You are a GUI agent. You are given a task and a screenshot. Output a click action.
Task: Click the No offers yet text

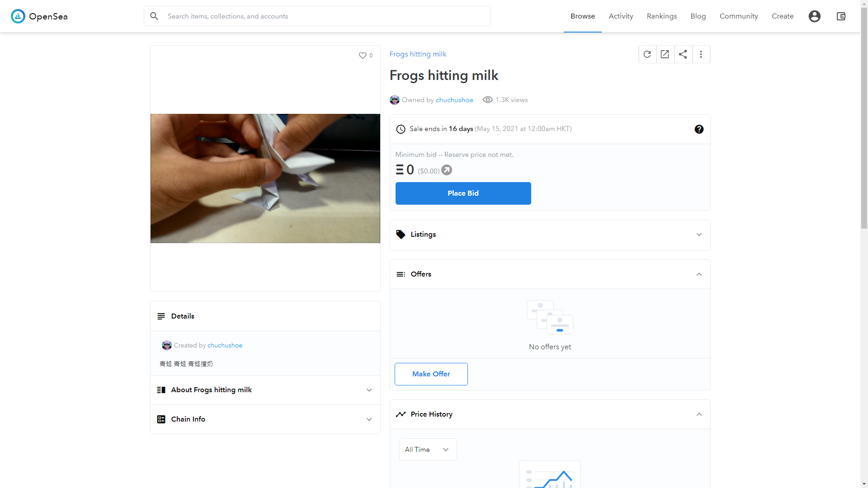tap(550, 347)
